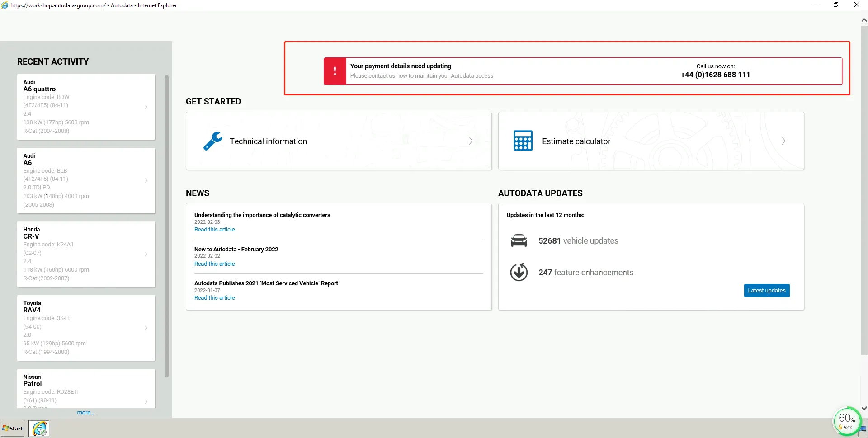
Task: Click chevron arrow on Technical information card
Action: pos(471,141)
